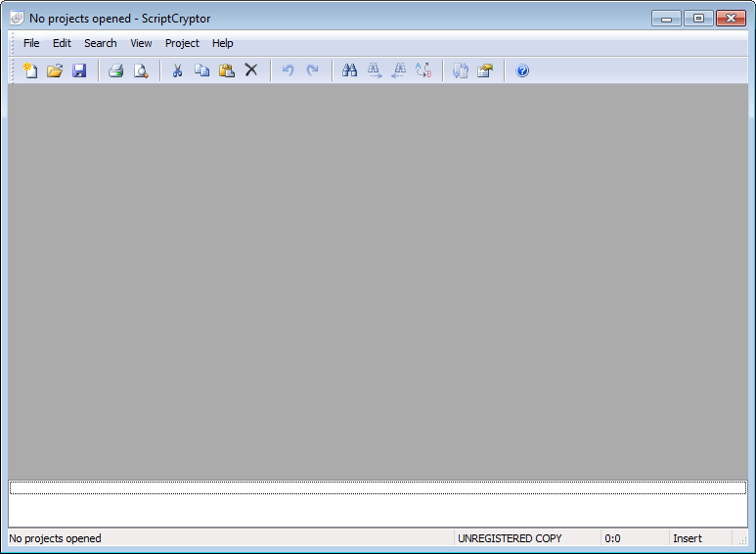
Task: Click the No projects opened status text
Action: (55, 538)
